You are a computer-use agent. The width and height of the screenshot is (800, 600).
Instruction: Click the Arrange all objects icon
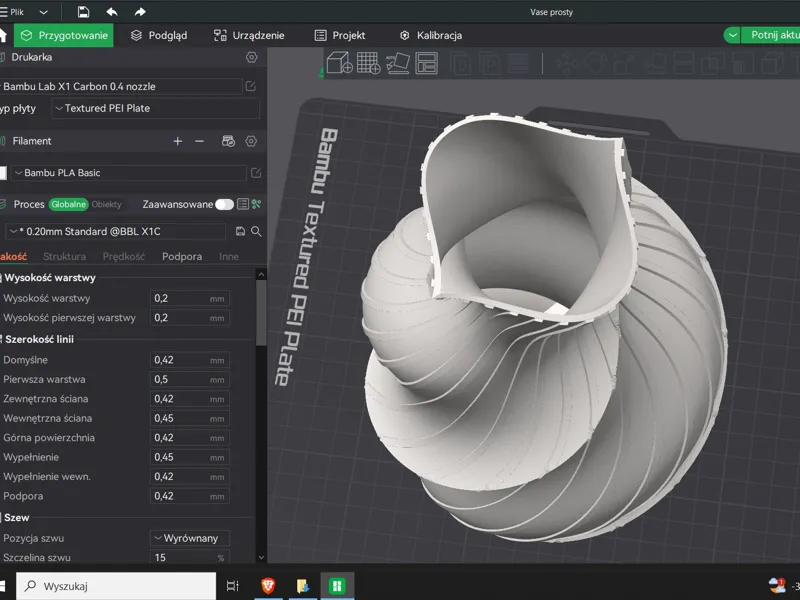tap(427, 63)
